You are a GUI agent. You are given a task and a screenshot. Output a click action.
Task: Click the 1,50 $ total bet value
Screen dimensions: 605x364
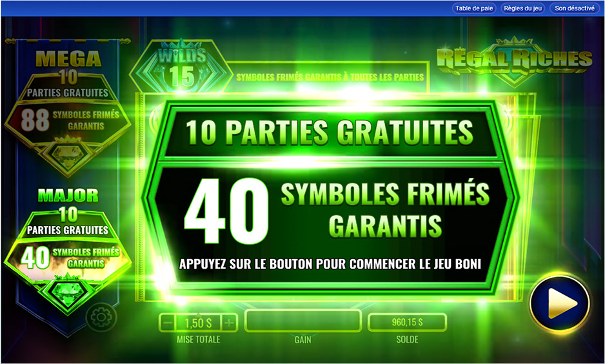click(198, 323)
